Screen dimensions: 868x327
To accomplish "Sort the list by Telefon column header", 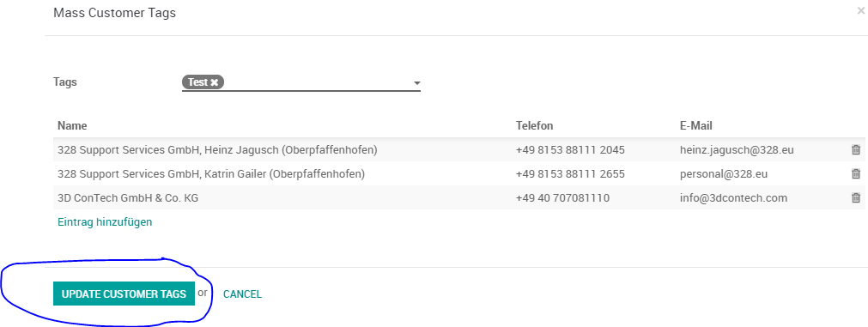I will pyautogui.click(x=534, y=125).
